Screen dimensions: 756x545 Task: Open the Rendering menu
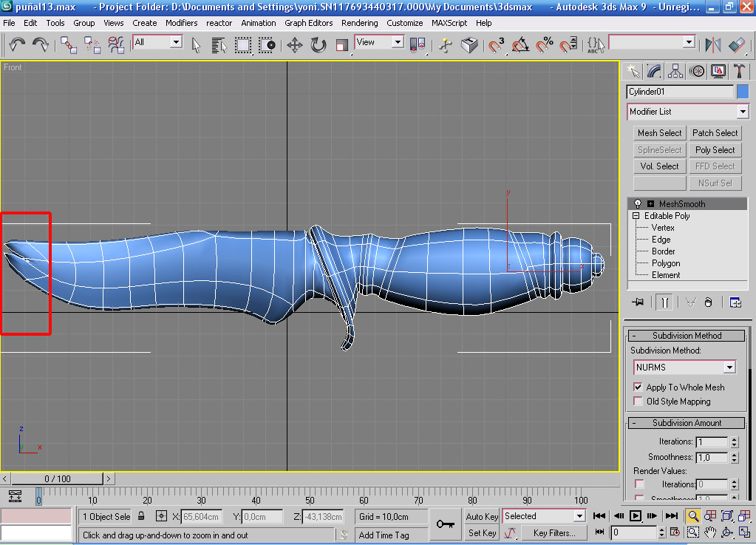point(359,23)
